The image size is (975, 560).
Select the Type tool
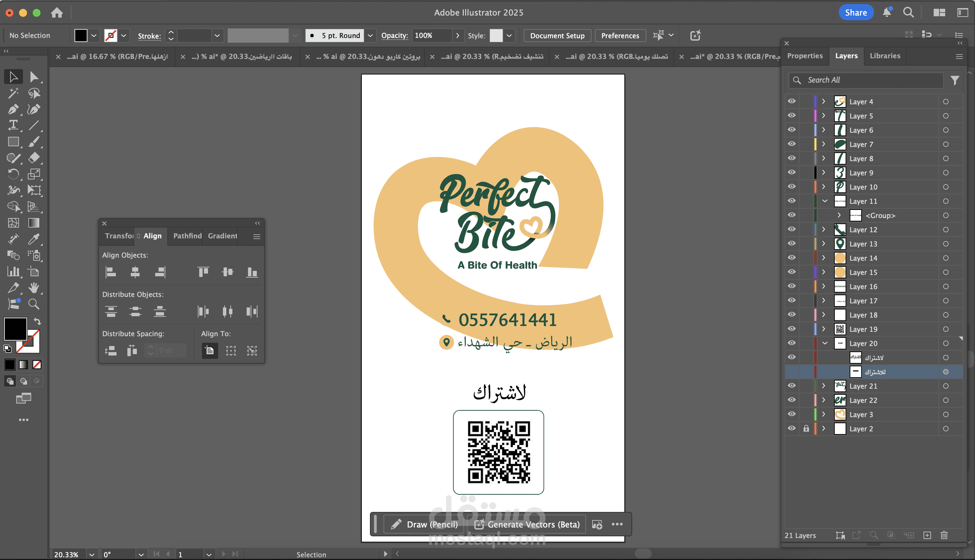pos(13,125)
